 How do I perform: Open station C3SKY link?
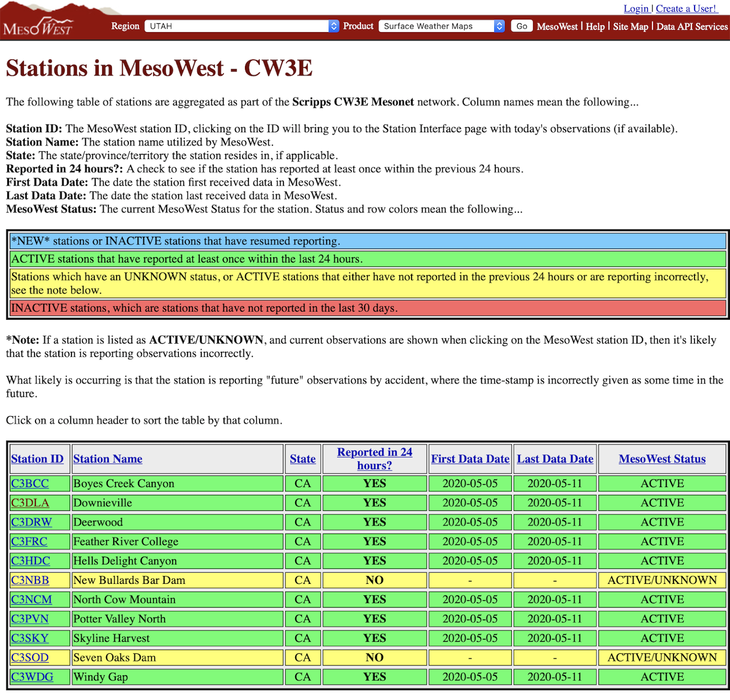pyautogui.click(x=30, y=638)
